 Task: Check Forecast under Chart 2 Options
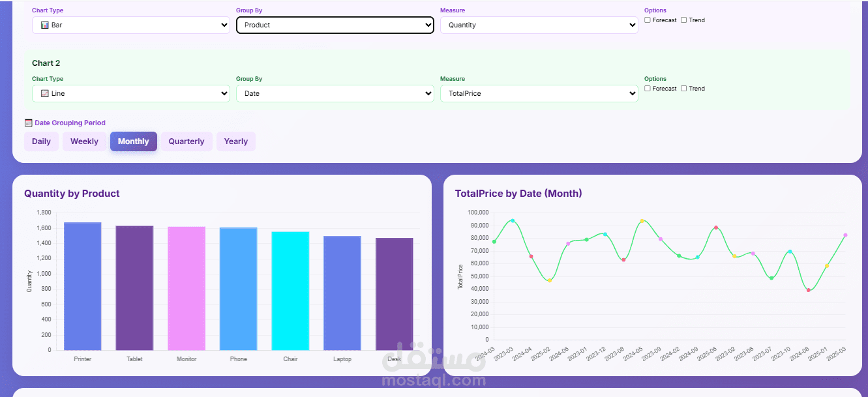click(646, 88)
